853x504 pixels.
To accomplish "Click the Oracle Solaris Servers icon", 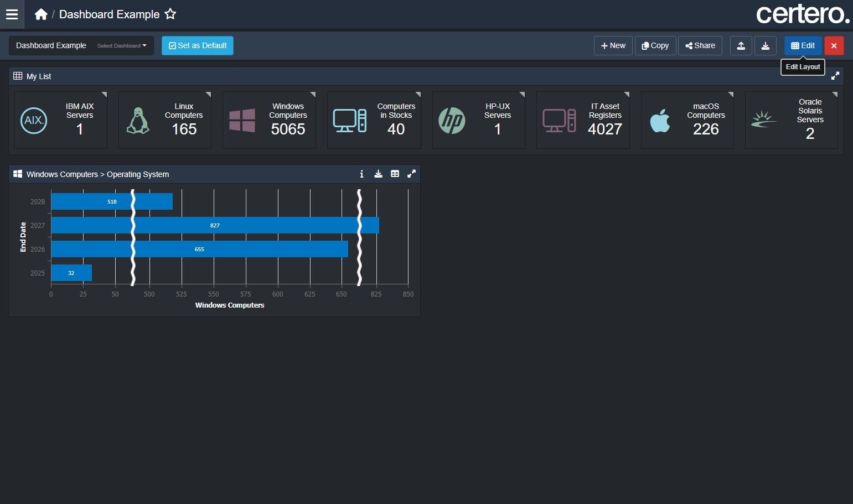I will [764, 119].
